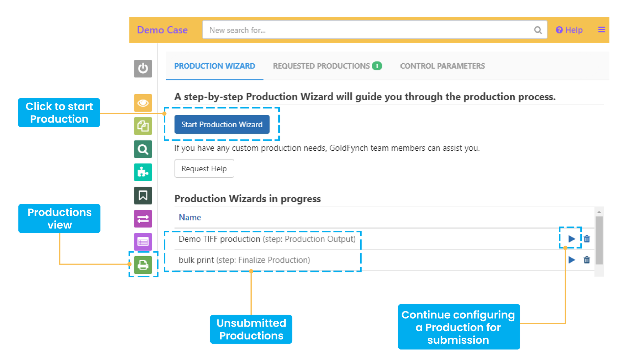Open the list view icon above the printer
Screen dimensions: 631x364
[143, 242]
